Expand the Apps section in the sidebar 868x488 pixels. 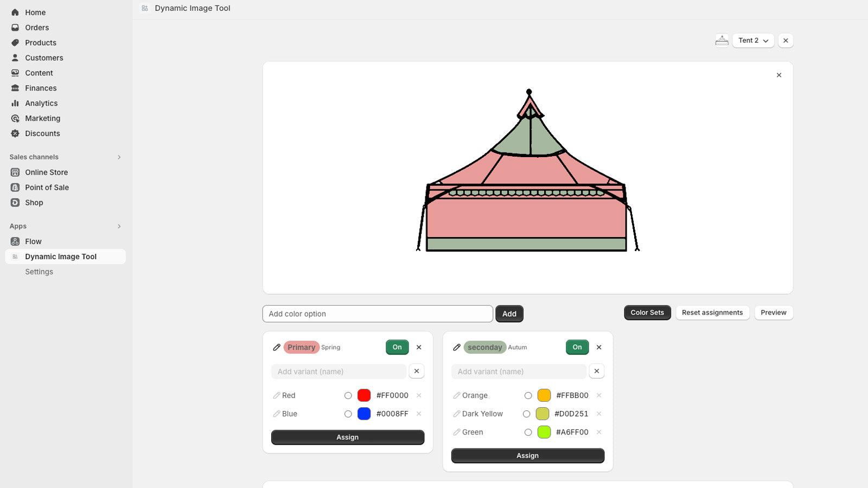tap(119, 226)
